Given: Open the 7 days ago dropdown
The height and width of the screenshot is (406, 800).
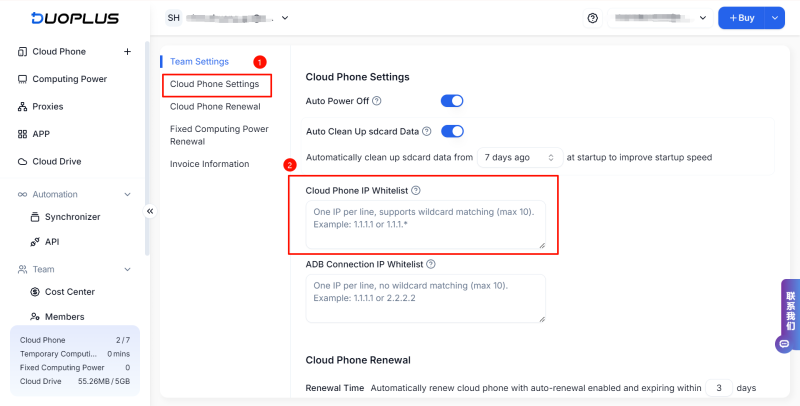Looking at the screenshot, I should pos(519,157).
